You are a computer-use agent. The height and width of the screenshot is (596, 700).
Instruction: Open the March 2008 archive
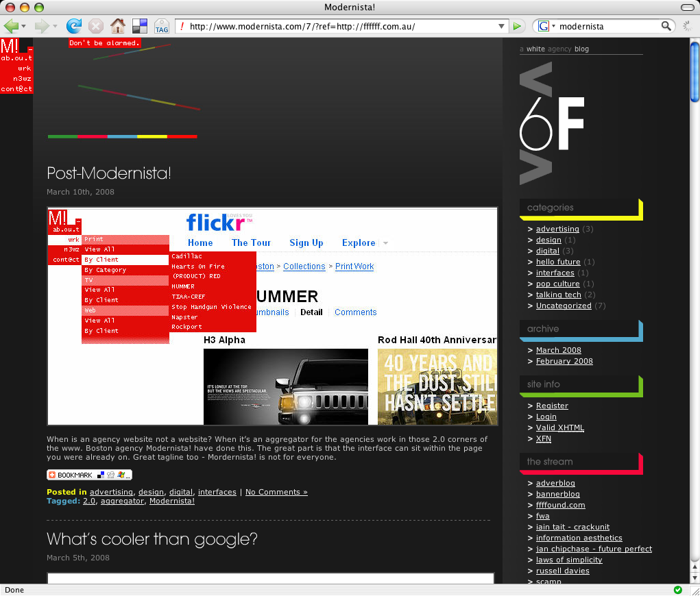click(559, 350)
